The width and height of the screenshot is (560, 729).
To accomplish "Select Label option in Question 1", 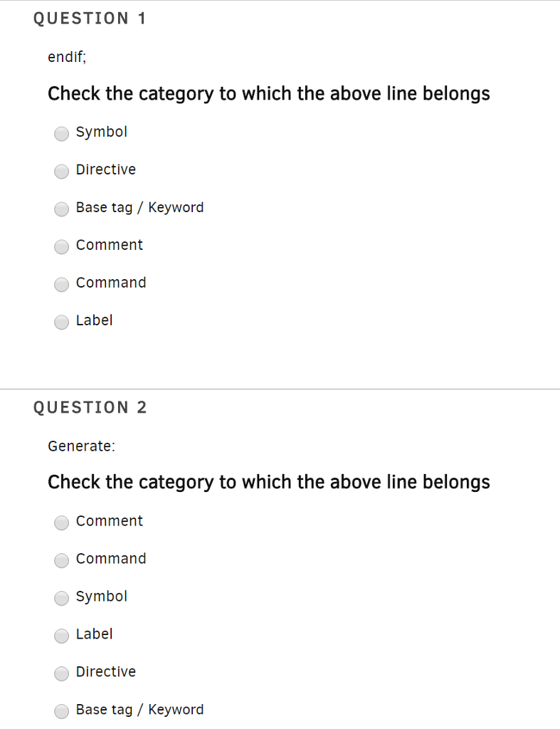I will (61, 322).
